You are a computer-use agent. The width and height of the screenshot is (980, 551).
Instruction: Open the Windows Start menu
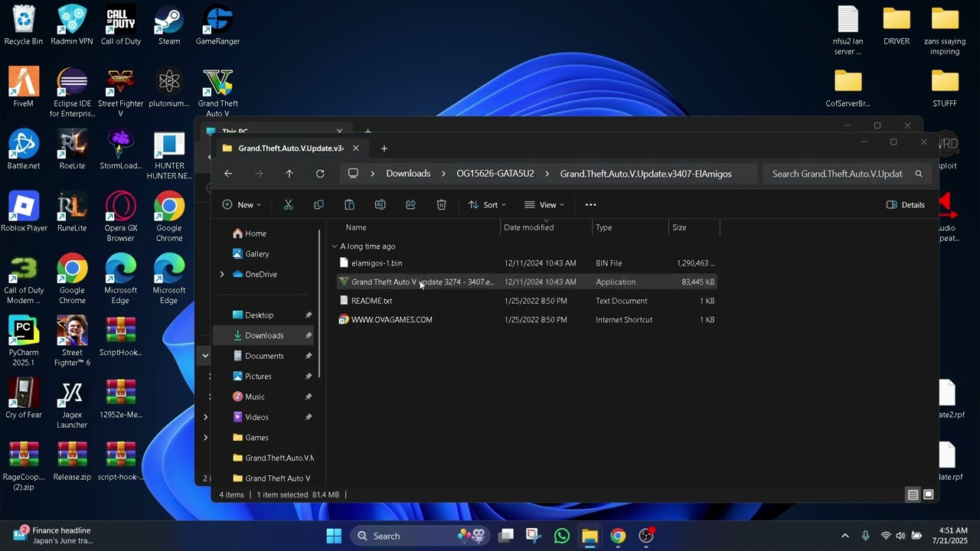334,536
